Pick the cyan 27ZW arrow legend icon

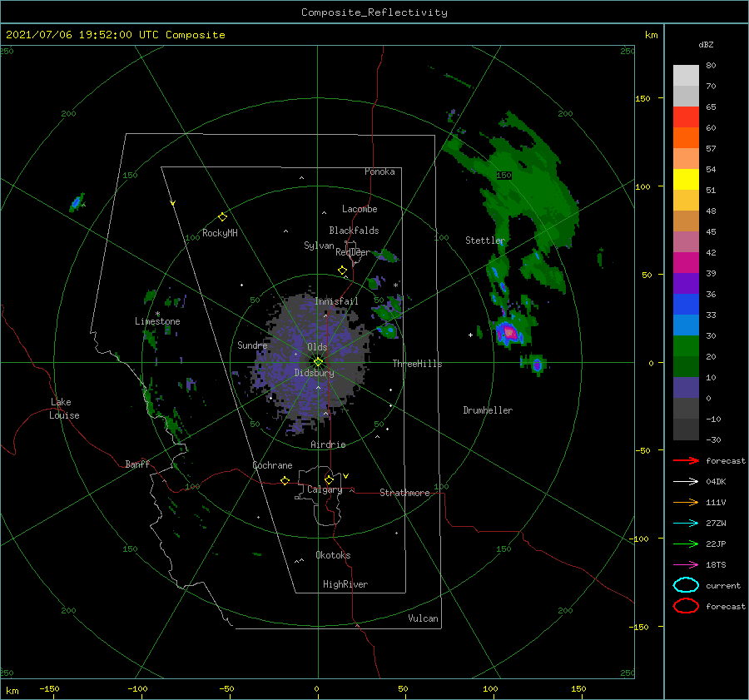pos(686,524)
